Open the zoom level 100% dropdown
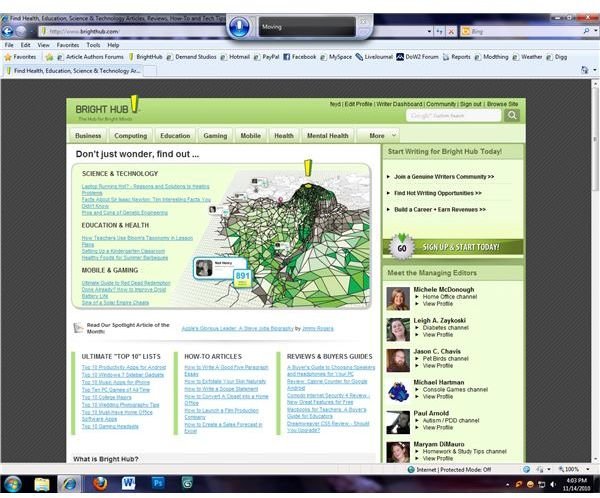Viewport: 600px width, 498px height. coord(588,469)
